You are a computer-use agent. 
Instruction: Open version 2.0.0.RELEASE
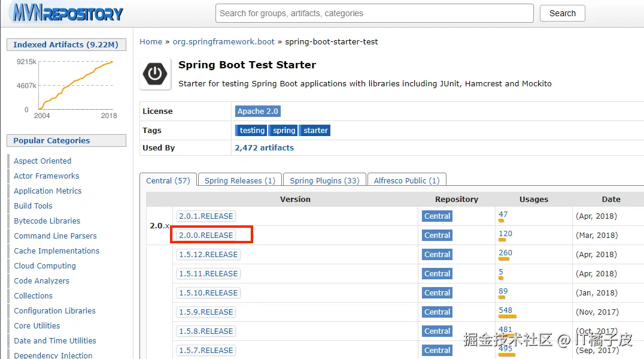[206, 235]
